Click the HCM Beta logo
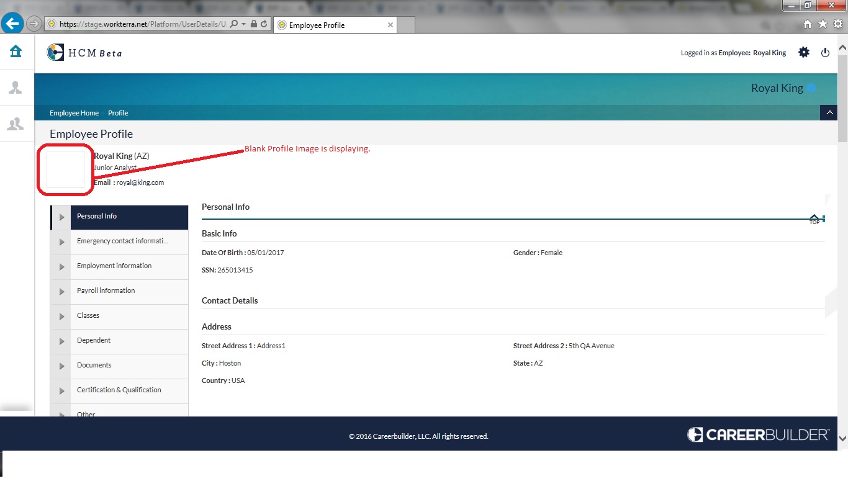The height and width of the screenshot is (504, 848). coord(84,53)
